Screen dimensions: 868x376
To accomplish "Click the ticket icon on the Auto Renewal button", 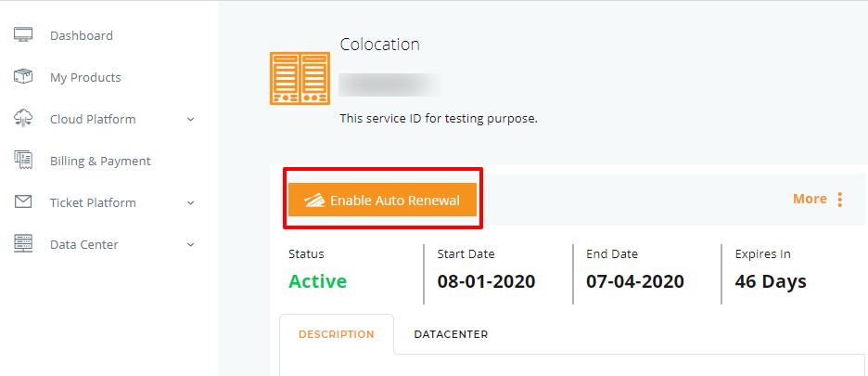I will coord(314,201).
